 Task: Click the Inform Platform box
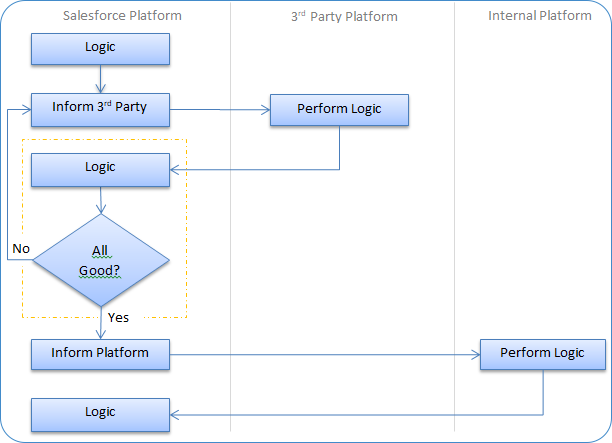tap(100, 353)
